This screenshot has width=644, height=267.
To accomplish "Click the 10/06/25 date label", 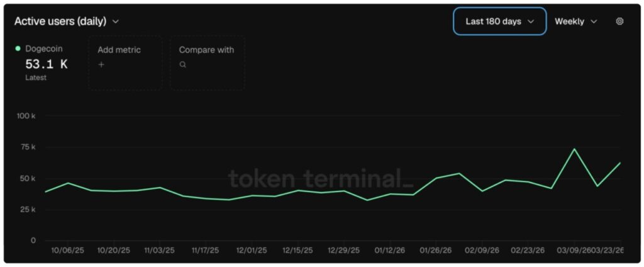I will 67,250.
